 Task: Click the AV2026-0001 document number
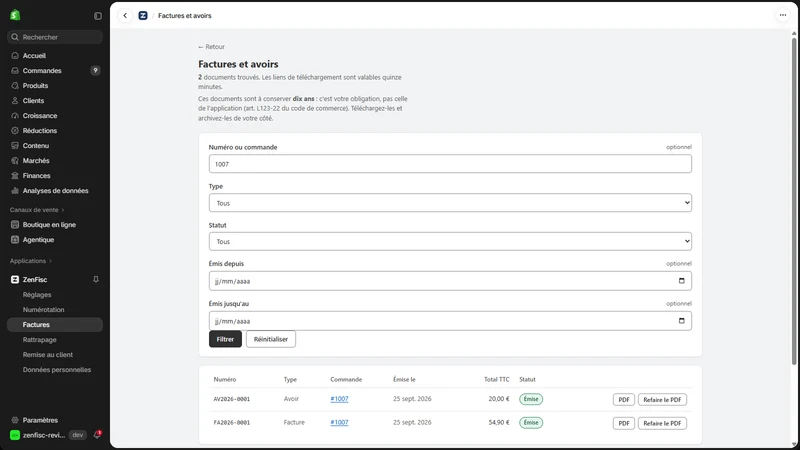(x=232, y=399)
